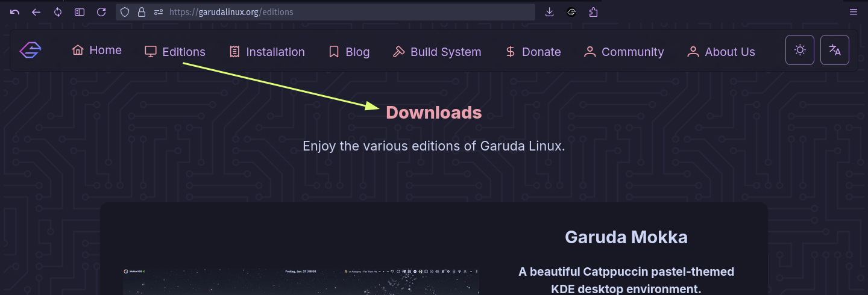The image size is (868, 295).
Task: Open the Editions nav link
Action: (175, 52)
